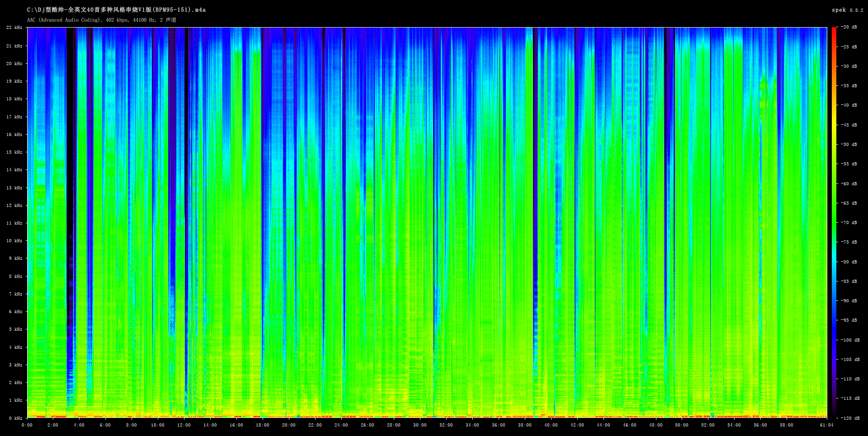868x436 pixels.
Task: Click the -50 dB scale label
Action: 849,145
